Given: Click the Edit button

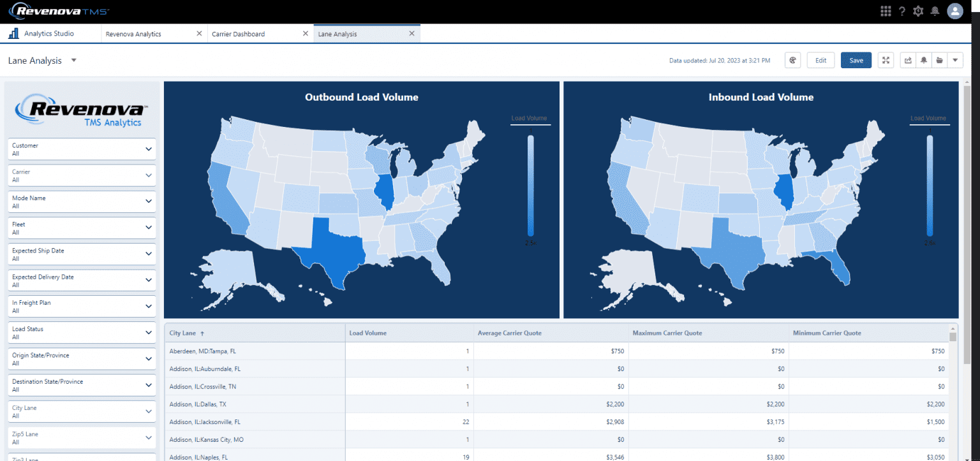Looking at the screenshot, I should pos(820,59).
